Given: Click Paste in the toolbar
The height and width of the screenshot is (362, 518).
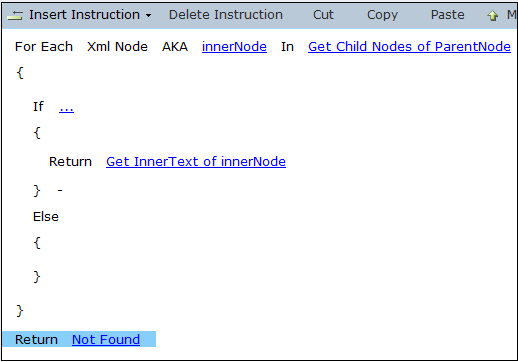Looking at the screenshot, I should [x=447, y=15].
